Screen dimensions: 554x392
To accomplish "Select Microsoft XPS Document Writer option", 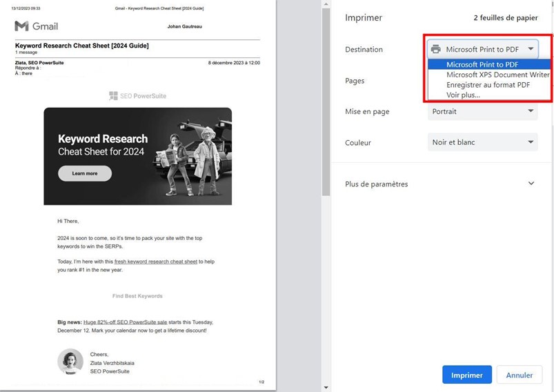I will (489, 75).
